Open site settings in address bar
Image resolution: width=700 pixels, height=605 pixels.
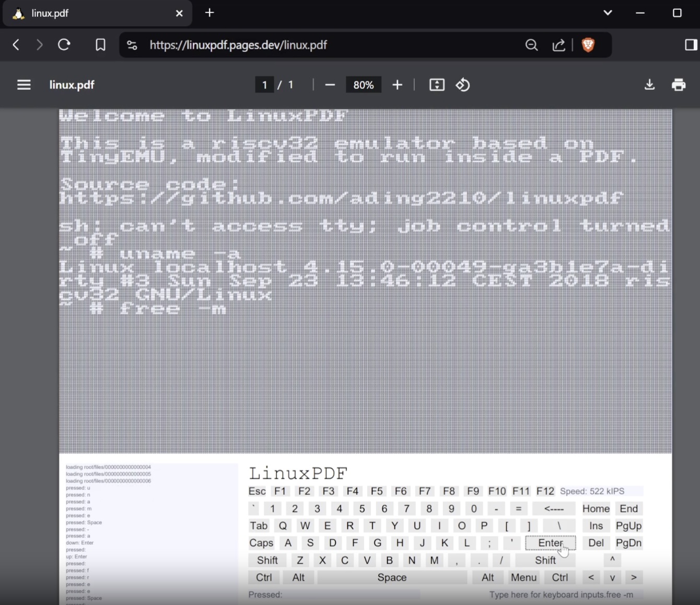coord(132,45)
